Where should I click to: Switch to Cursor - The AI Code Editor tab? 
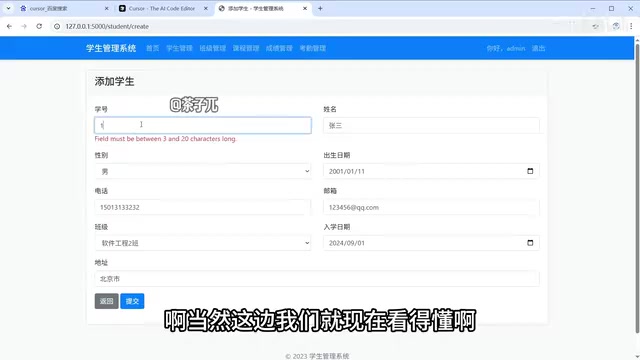162,8
